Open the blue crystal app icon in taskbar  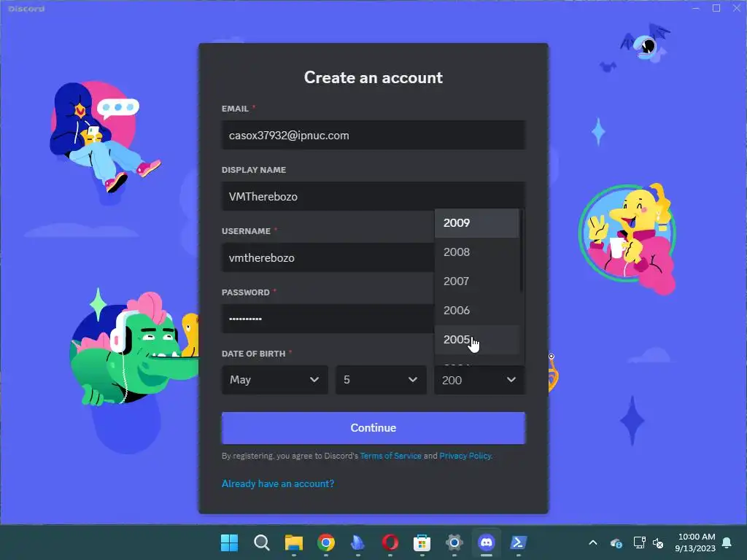[357, 542]
